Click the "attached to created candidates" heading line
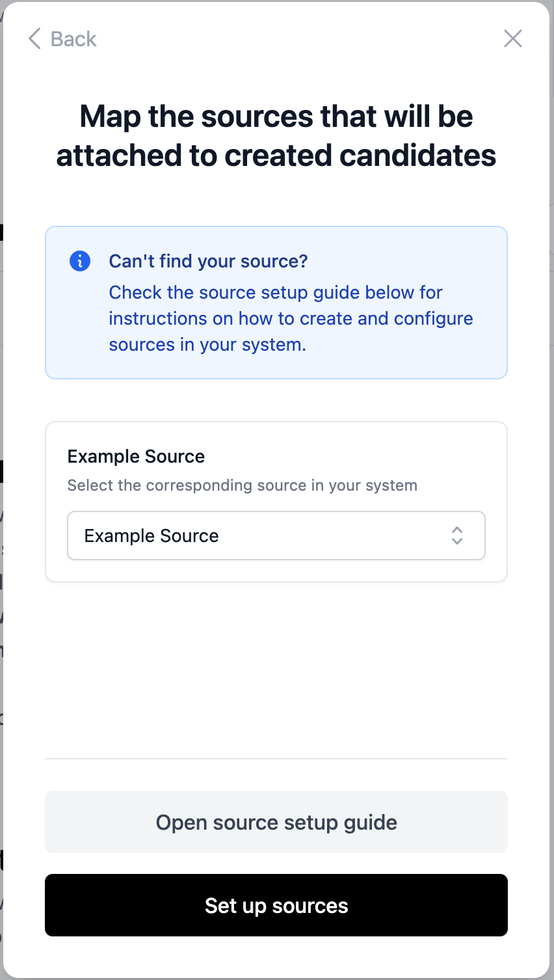The height and width of the screenshot is (980, 554). (276, 156)
